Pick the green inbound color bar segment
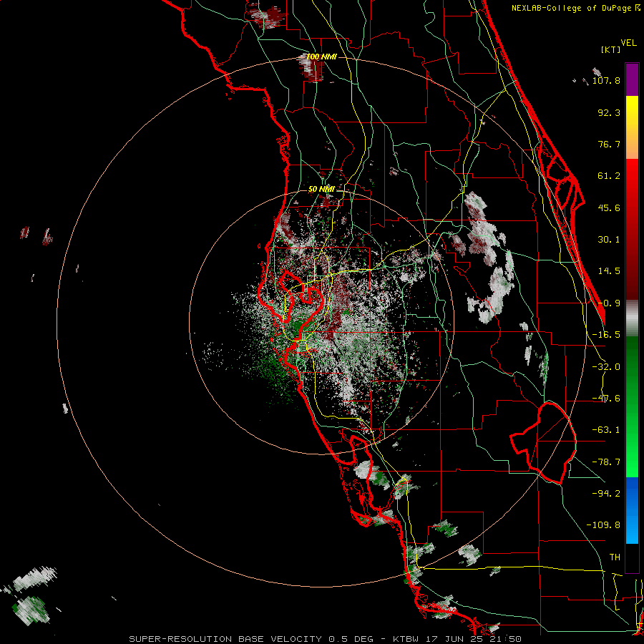The image size is (644, 644). [x=632, y=406]
